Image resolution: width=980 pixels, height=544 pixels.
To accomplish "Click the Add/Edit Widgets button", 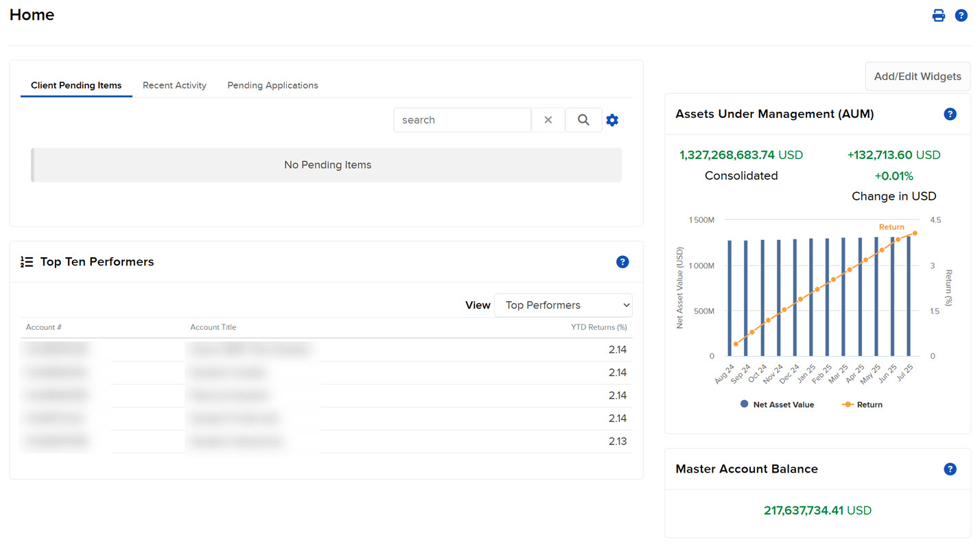I will [918, 76].
